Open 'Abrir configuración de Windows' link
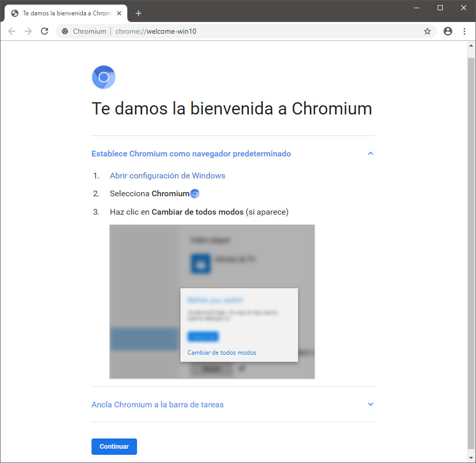The height and width of the screenshot is (463, 476). pyautogui.click(x=168, y=176)
